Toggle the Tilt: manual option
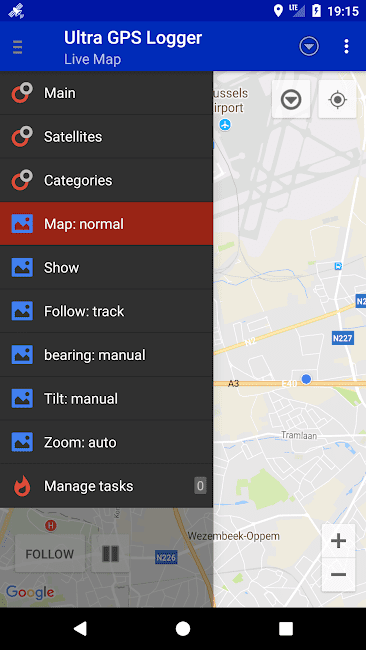This screenshot has width=366, height=650. (107, 399)
